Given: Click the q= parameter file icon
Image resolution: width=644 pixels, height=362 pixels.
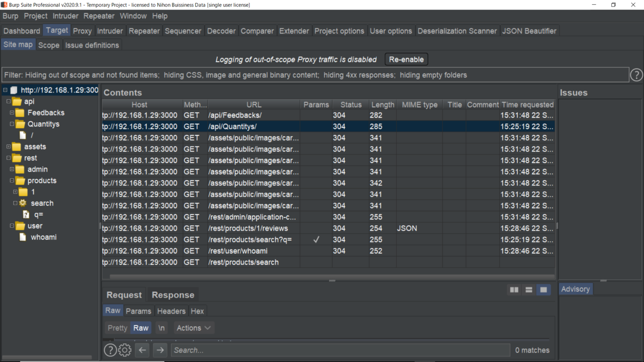Looking at the screenshot, I should pyautogui.click(x=26, y=215).
